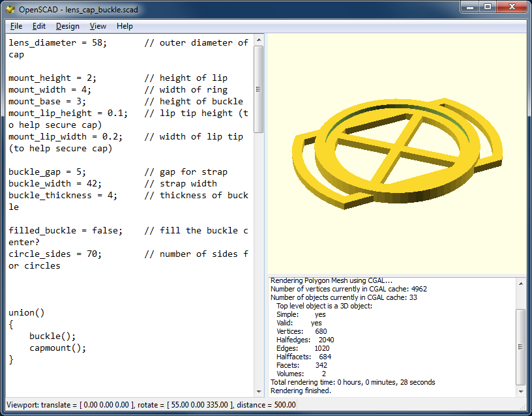The width and height of the screenshot is (532, 416).
Task: Click the 'buckle();' call in editor
Action: click(53, 336)
